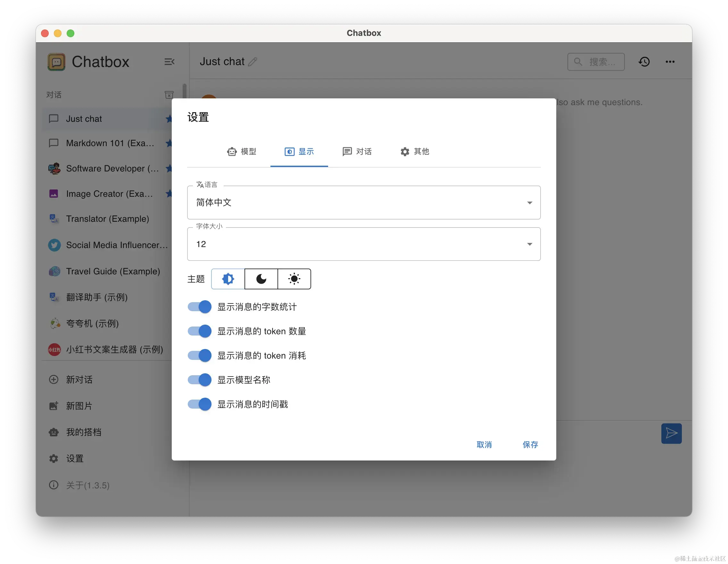The width and height of the screenshot is (728, 564).
Task: Click the display settings icon in tab
Action: pyautogui.click(x=289, y=152)
